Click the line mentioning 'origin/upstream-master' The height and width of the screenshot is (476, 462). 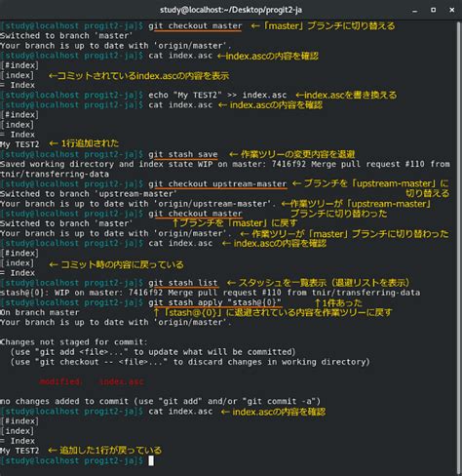pyautogui.click(x=138, y=204)
